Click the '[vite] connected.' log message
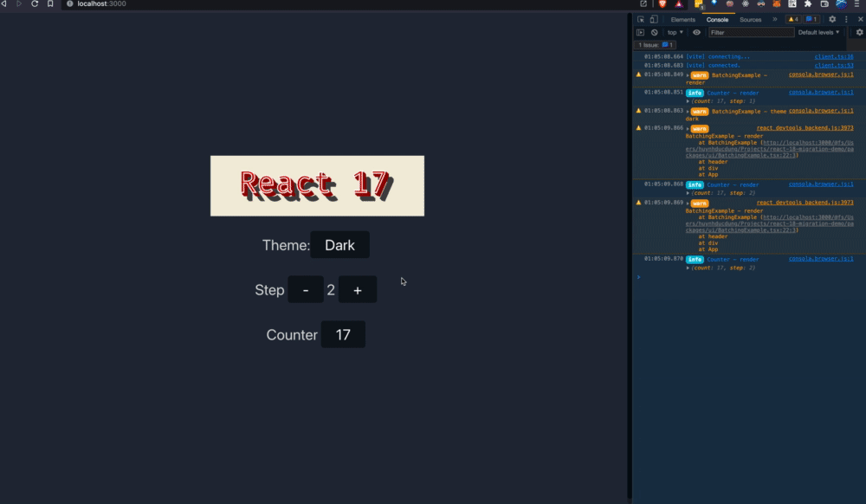The width and height of the screenshot is (866, 504). pyautogui.click(x=713, y=65)
